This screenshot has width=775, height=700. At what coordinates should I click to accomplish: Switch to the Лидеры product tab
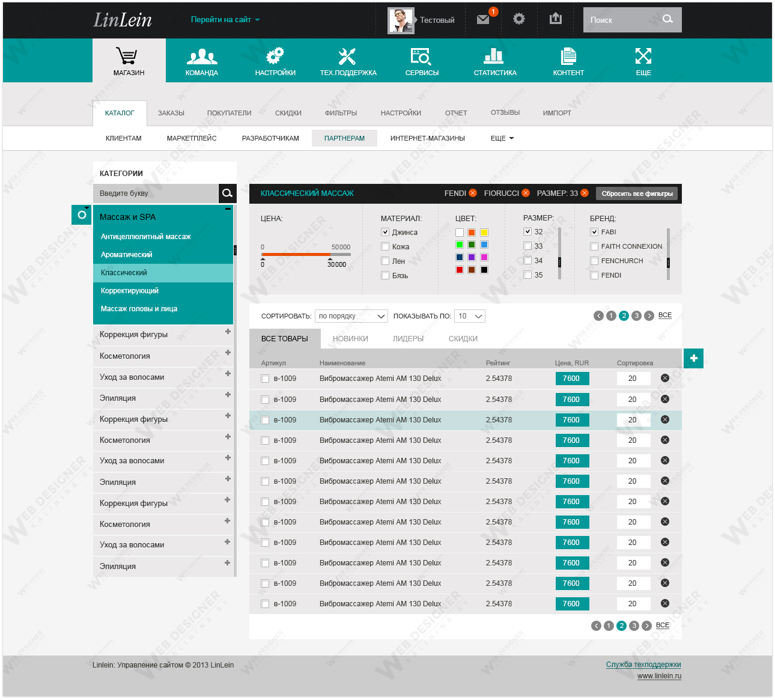[408, 339]
